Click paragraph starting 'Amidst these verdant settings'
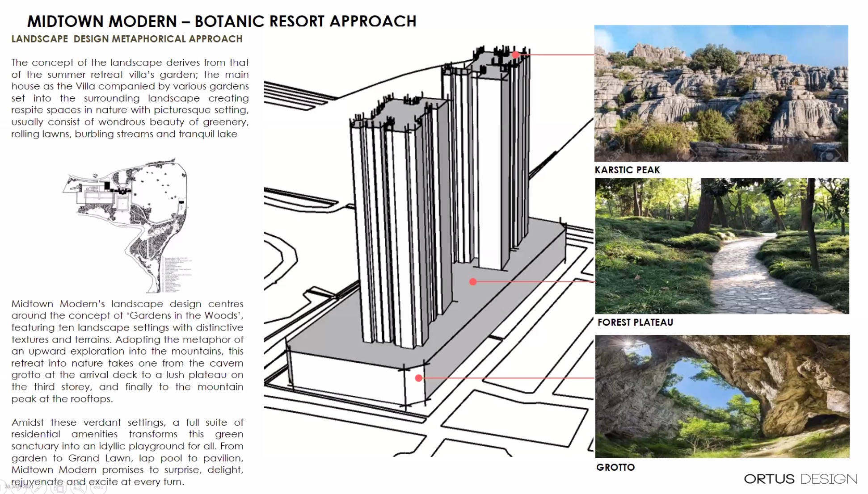 pos(127,452)
